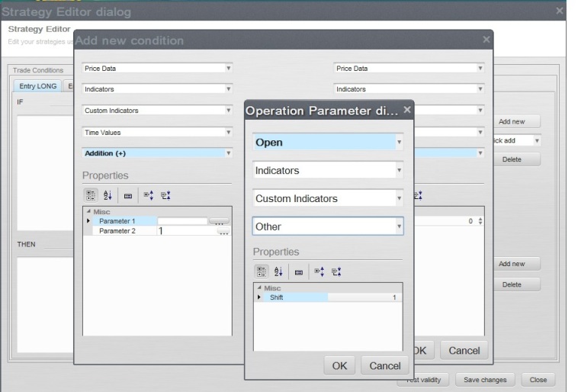Click Property Pages icon in Operation Parameter properties

pos(299,272)
